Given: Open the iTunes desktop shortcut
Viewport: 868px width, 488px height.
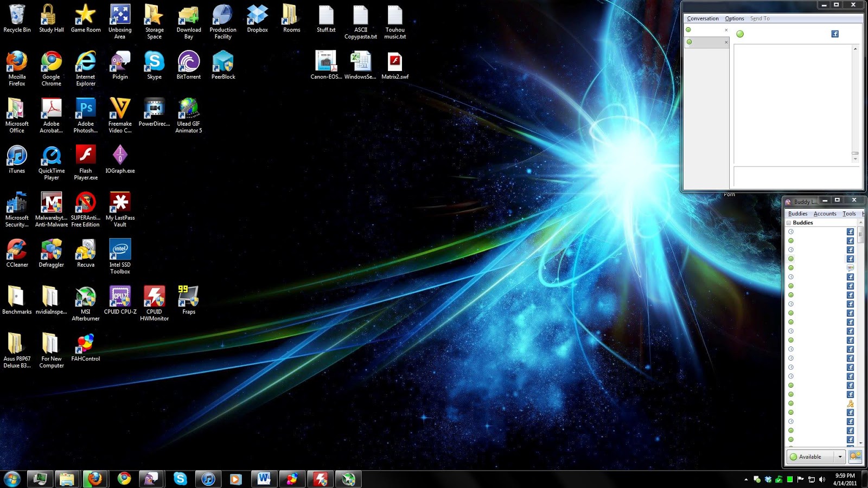Looking at the screenshot, I should click(17, 159).
